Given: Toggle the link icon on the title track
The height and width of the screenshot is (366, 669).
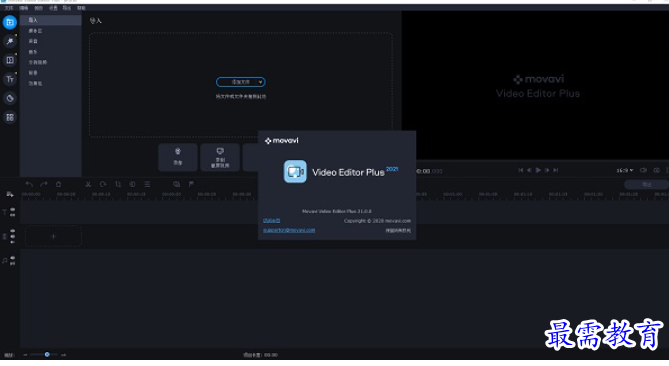Looking at the screenshot, I should [x=12, y=215].
